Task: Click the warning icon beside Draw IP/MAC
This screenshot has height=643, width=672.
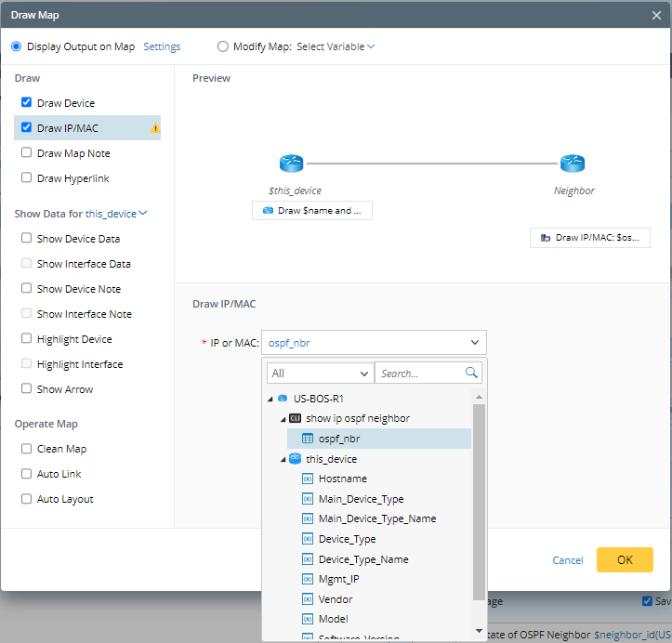Action: 155,128
